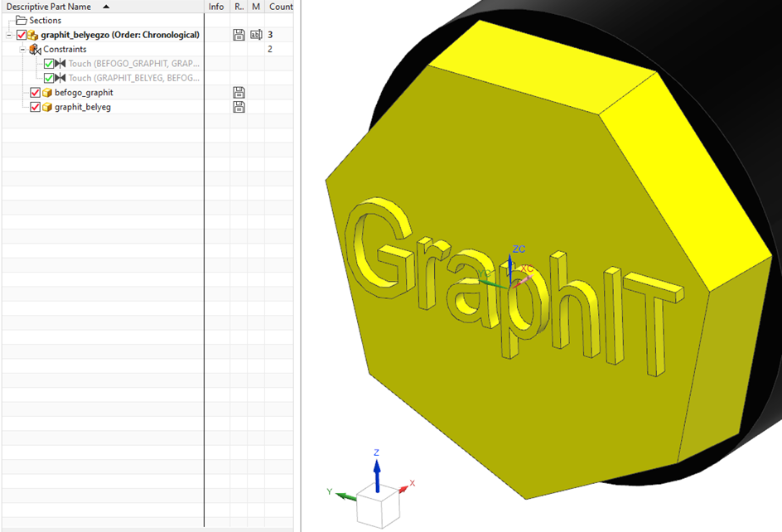Screen dimensions: 782x532
Task: Click the befogo_graphit part cube icon
Action: [47, 93]
